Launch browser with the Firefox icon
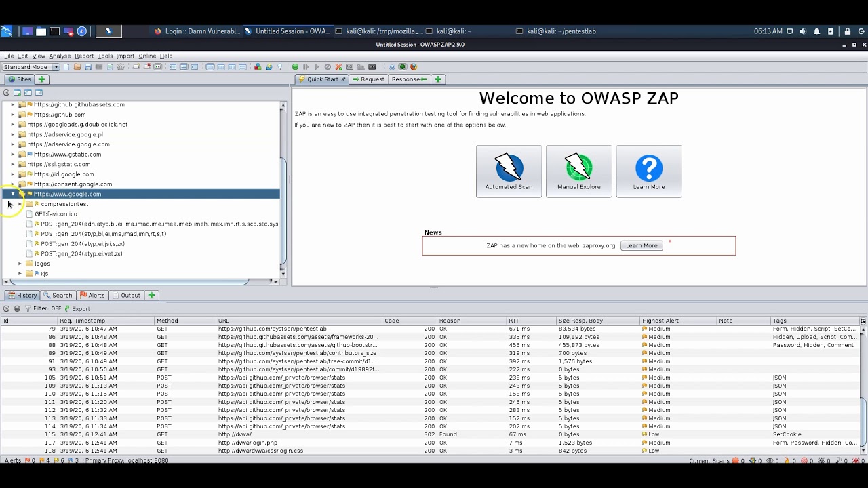The image size is (868, 488). click(414, 67)
